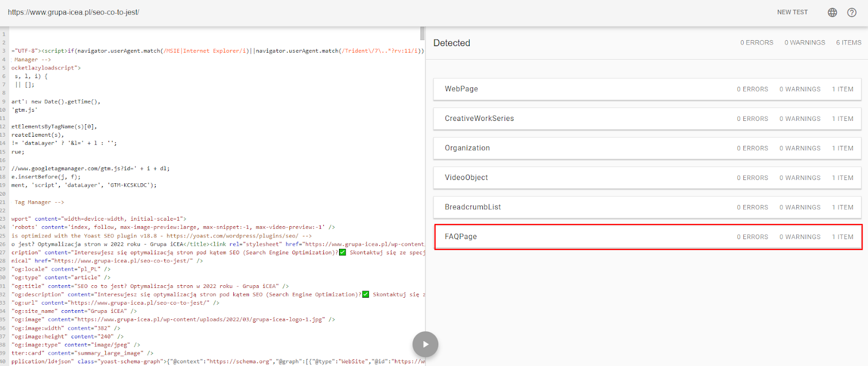The width and height of the screenshot is (868, 366).
Task: Select the highlighted FAQPage row
Action: coord(647,237)
